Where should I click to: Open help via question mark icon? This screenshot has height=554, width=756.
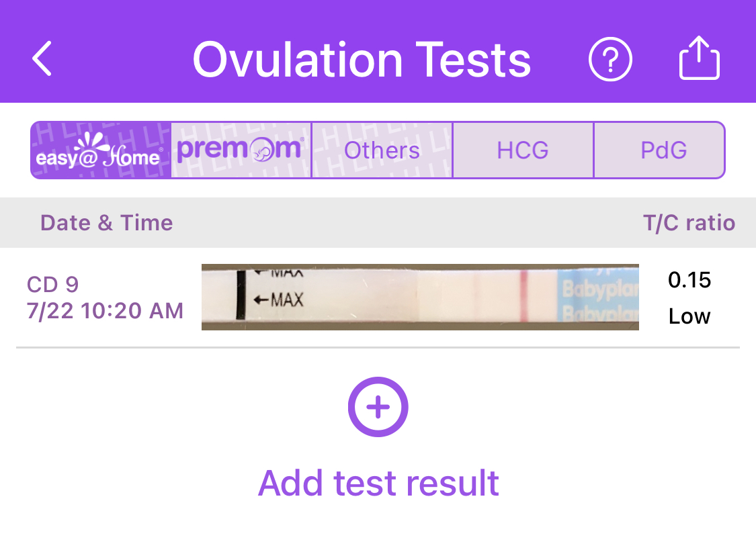pos(610,60)
